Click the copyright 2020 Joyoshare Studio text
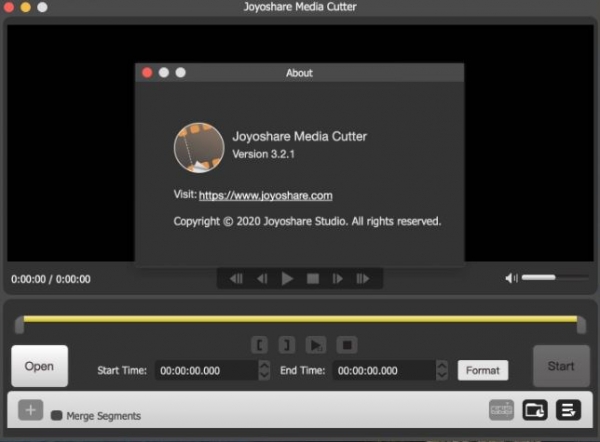This screenshot has height=442, width=600. coord(307,221)
